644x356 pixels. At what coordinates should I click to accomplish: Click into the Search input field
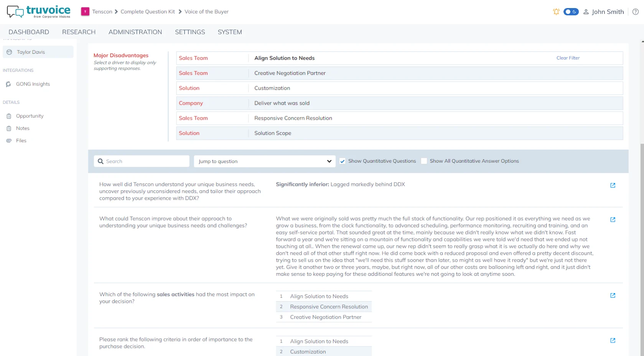tap(142, 161)
